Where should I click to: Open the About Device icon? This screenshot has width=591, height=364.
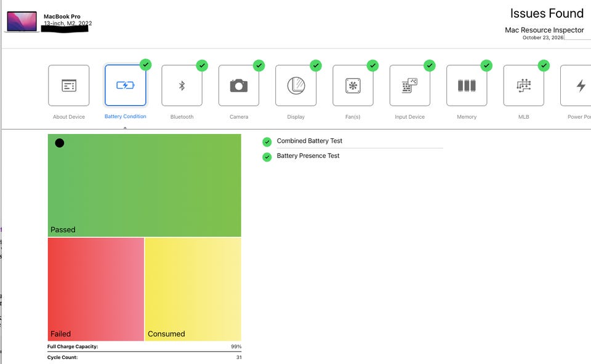[68, 85]
